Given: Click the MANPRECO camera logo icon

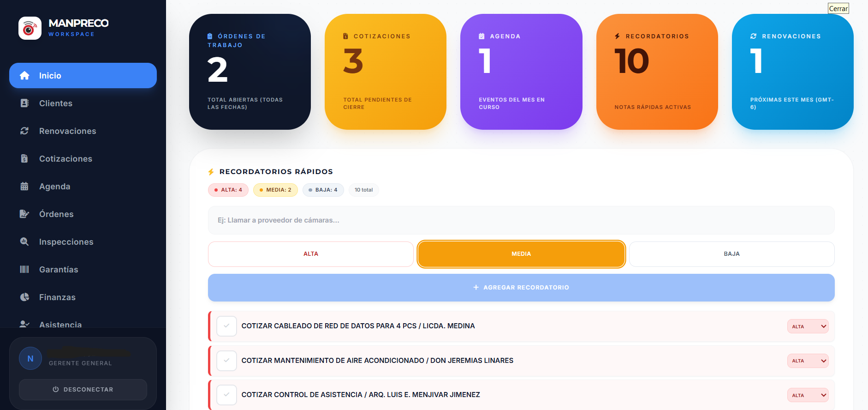Looking at the screenshot, I should (30, 28).
